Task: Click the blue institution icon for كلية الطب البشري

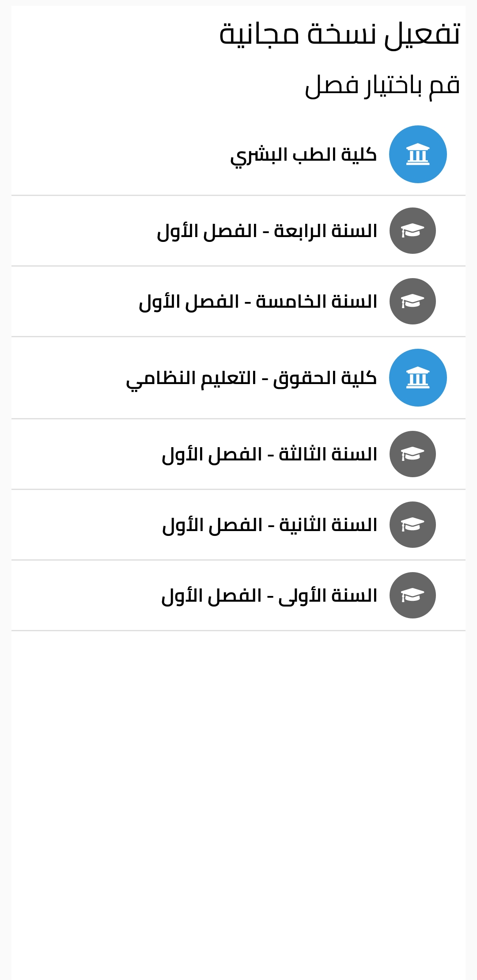Action: point(418,155)
